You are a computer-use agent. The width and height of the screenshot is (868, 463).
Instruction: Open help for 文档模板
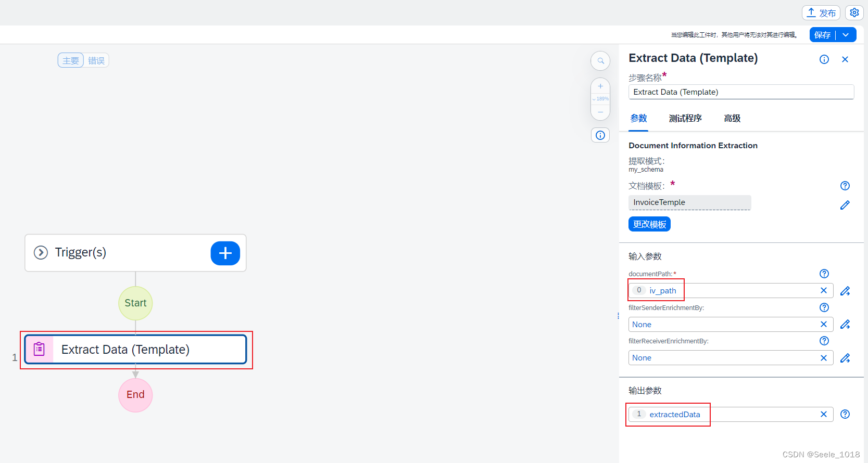(x=845, y=186)
